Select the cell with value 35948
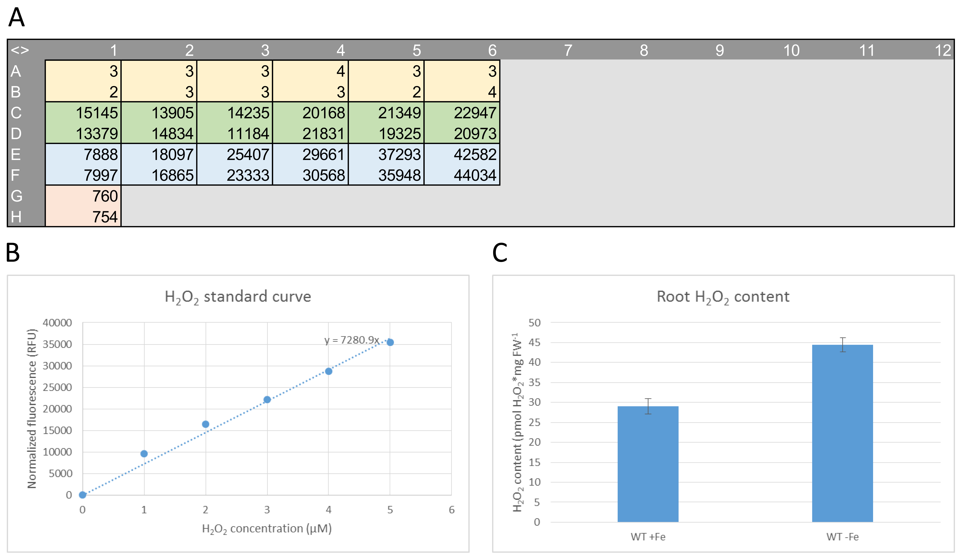Screen dimensions: 966x560 [386, 175]
